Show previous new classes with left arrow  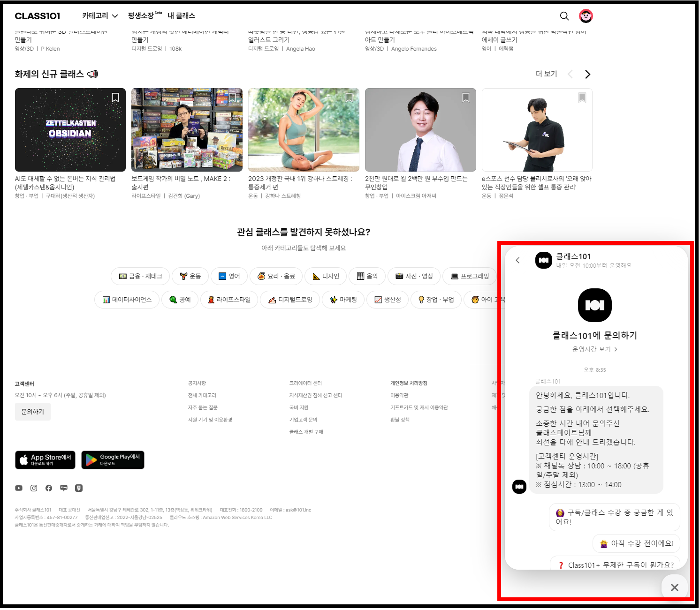coord(570,74)
